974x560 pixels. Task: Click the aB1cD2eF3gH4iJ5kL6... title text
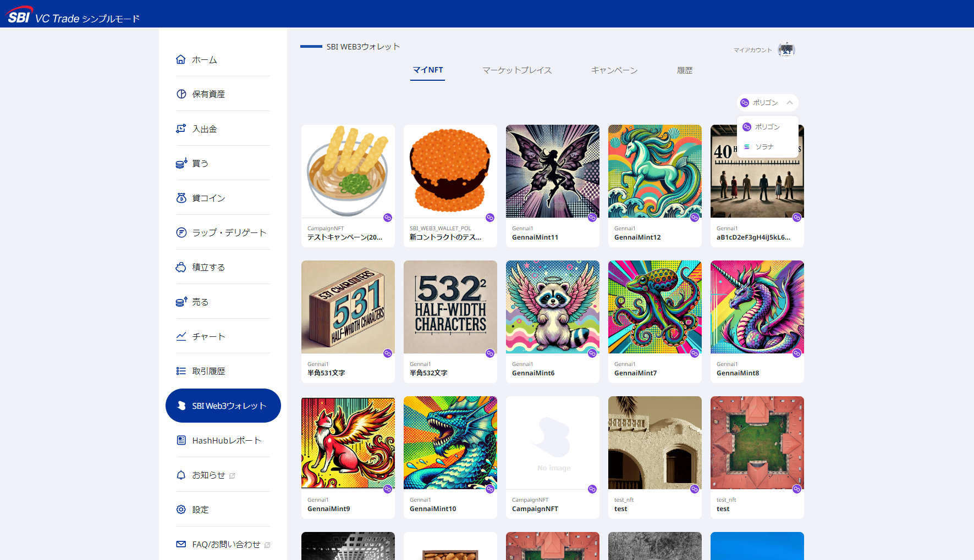tap(753, 237)
